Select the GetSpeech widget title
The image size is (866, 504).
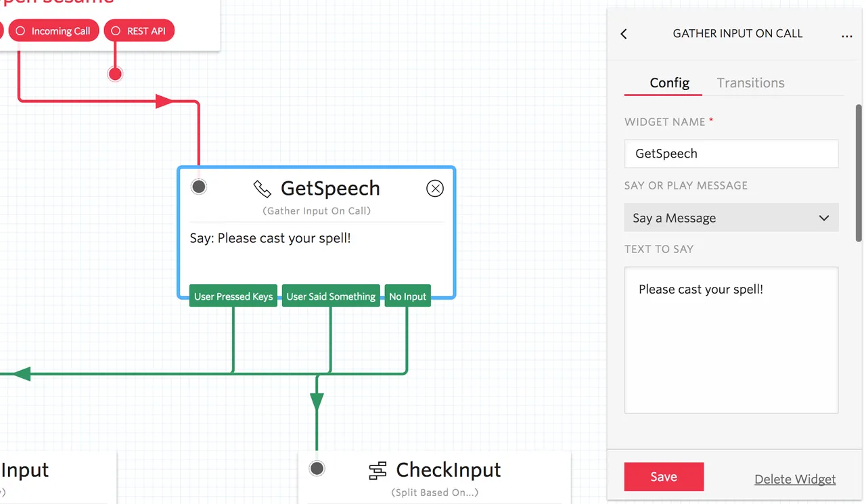(x=330, y=189)
